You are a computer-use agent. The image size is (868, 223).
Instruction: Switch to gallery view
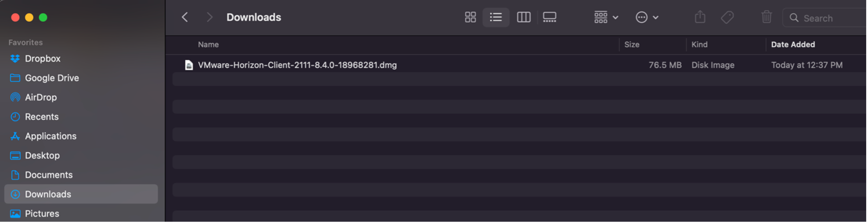pos(550,18)
